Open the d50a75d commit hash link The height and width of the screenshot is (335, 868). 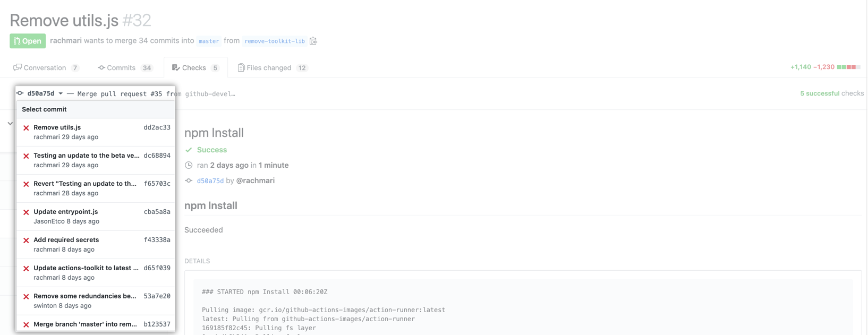[x=210, y=181]
